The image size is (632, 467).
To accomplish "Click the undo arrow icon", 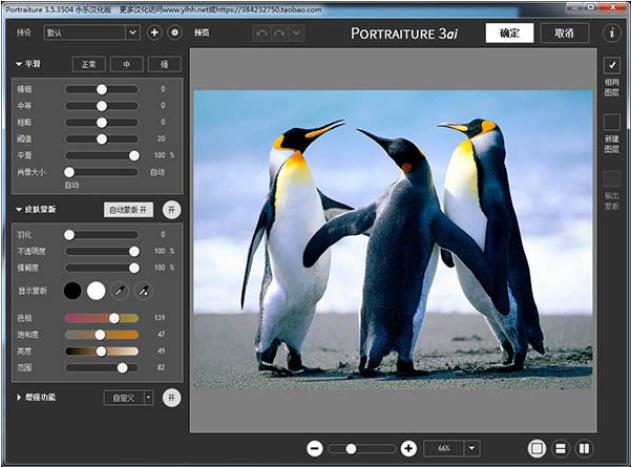I will coord(262,33).
